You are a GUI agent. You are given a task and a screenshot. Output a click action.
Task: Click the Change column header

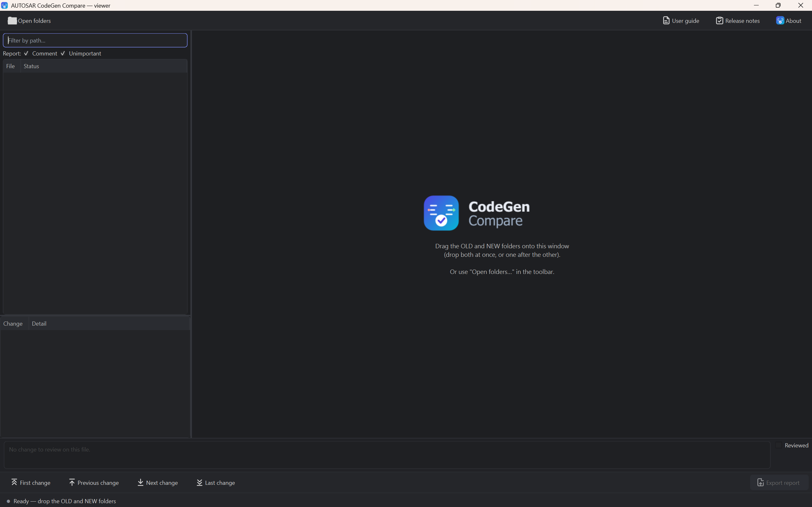tap(14, 324)
